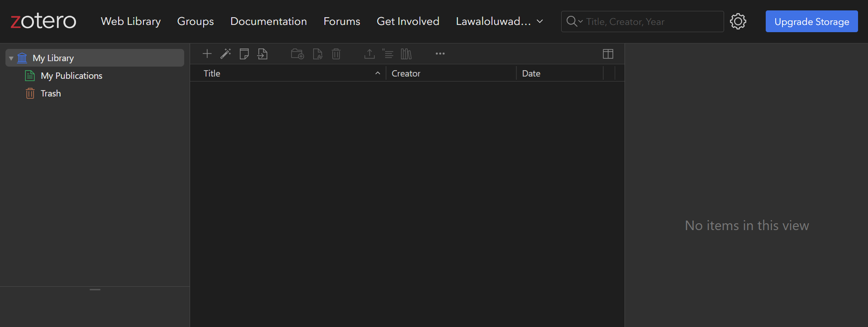
Task: Open the three-dots more options menu
Action: pos(440,54)
